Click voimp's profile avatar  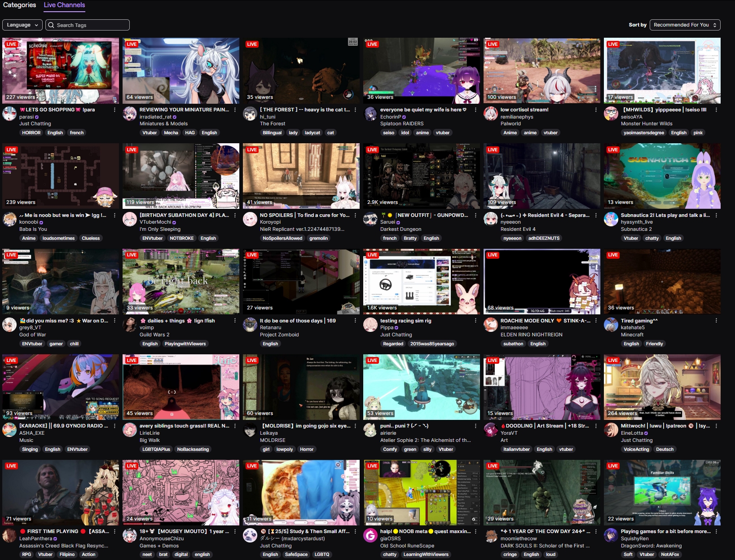[130, 325]
